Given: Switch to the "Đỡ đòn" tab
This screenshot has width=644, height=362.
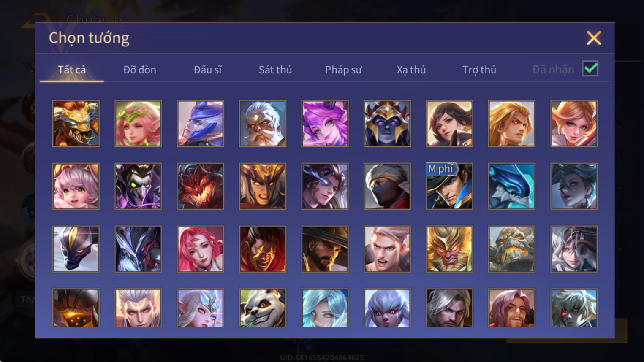Looking at the screenshot, I should pos(140,70).
